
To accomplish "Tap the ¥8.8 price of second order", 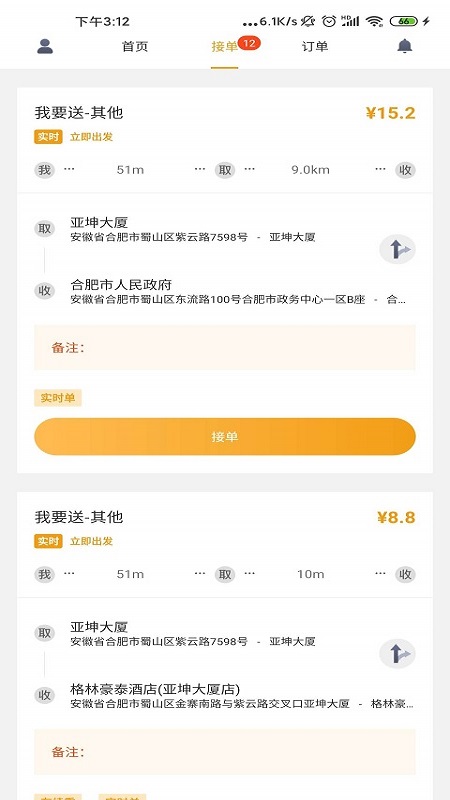I will pos(396,517).
